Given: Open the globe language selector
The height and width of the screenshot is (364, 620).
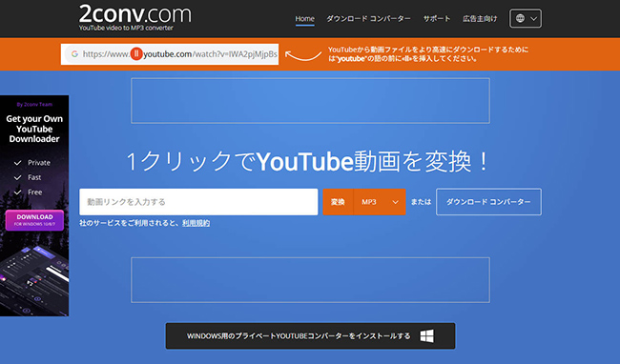Looking at the screenshot, I should [x=526, y=18].
